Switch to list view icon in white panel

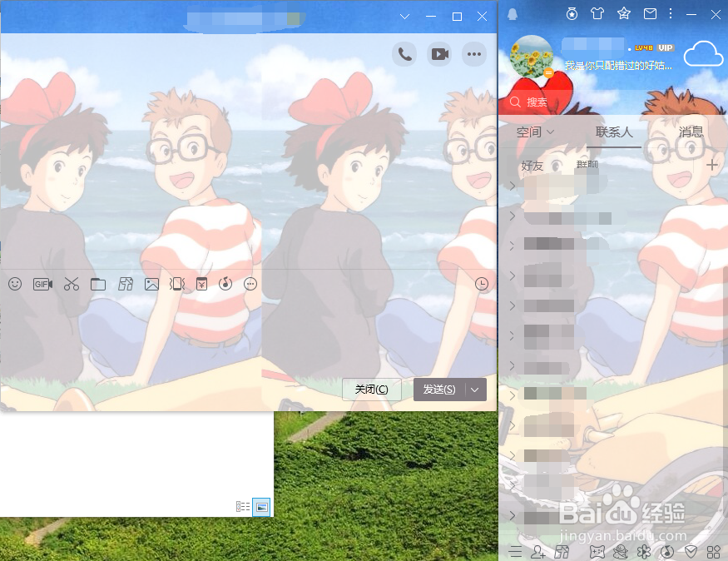pos(243,507)
